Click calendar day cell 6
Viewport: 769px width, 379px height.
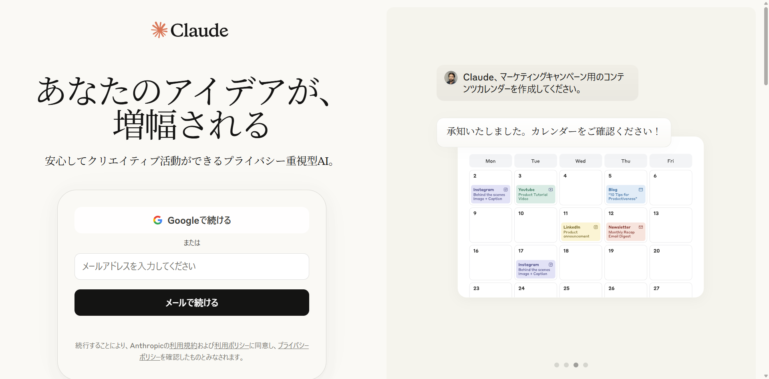(x=670, y=187)
